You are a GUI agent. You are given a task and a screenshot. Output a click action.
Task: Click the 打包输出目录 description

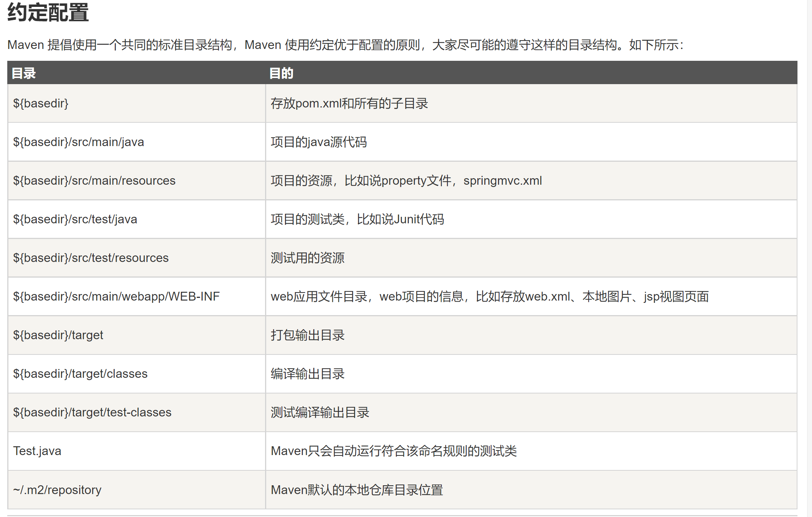pos(308,335)
